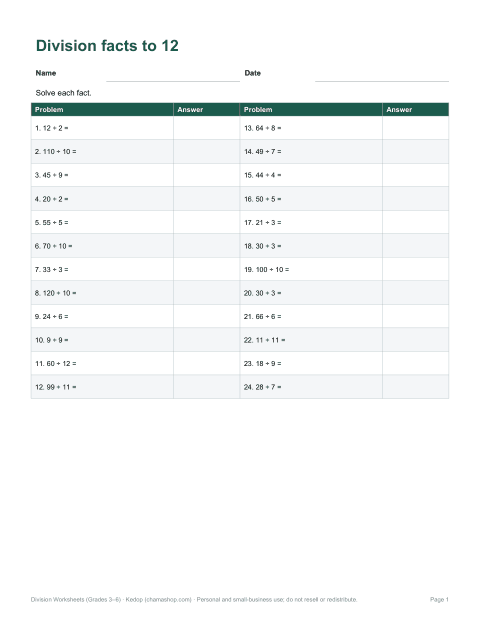Viewport: 480px width, 622px height.
Task: Click answer box for problem 13
Action: click(416, 128)
